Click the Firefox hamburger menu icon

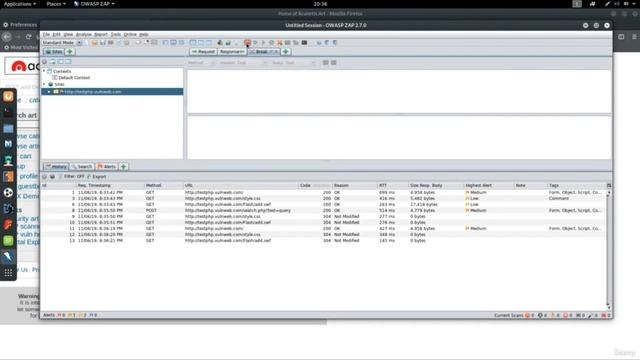[634, 37]
